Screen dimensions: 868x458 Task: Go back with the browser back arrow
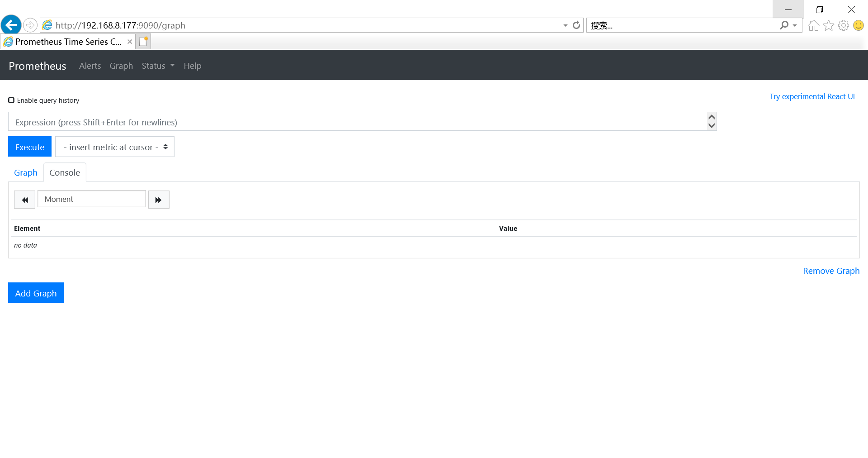click(11, 25)
